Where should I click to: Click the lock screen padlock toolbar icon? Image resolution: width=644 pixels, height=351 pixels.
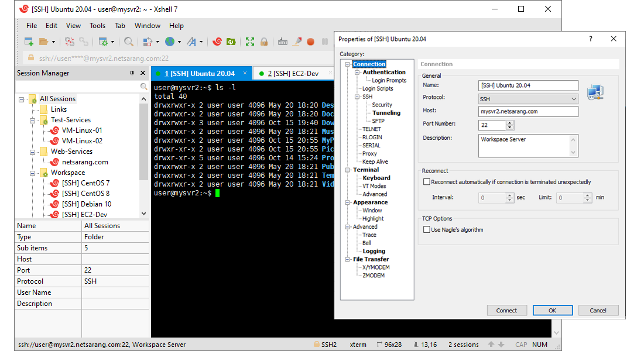point(264,42)
